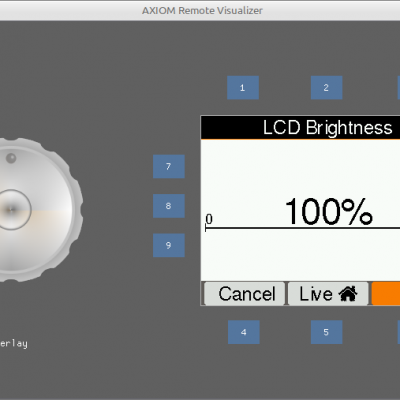400x400 pixels.
Task: Select side button number 8
Action: 169,206
